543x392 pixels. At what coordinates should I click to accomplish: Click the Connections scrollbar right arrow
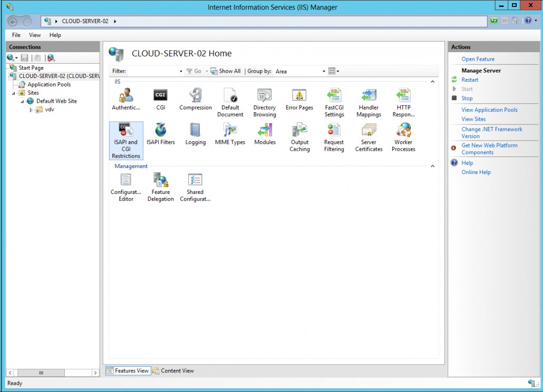pos(95,373)
